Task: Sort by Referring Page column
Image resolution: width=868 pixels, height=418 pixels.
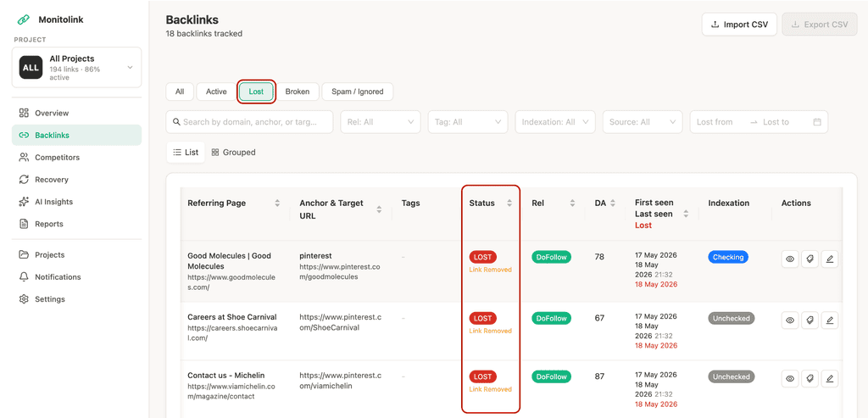Action: tap(277, 203)
